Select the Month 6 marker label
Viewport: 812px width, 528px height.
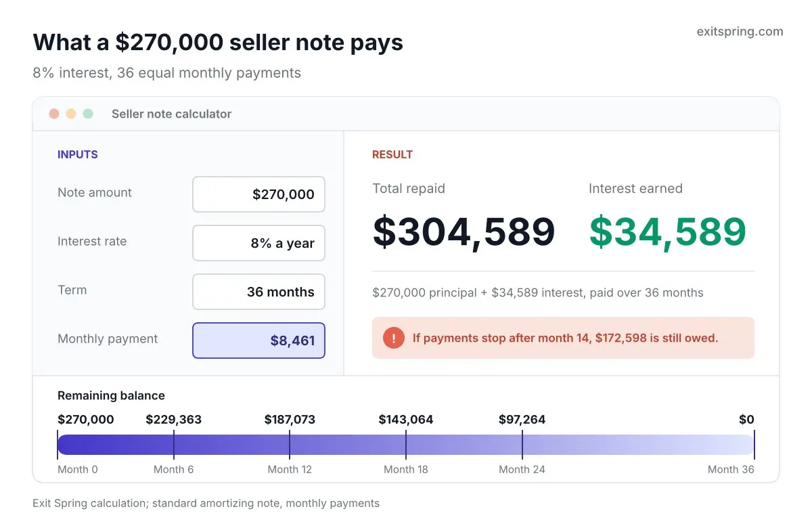[x=173, y=469]
